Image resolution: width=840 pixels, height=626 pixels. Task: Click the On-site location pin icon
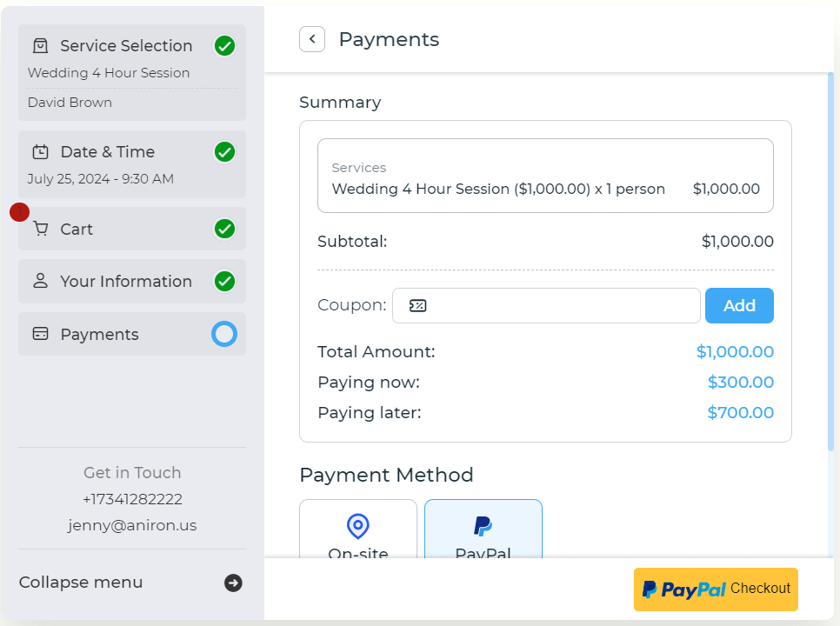(x=357, y=526)
